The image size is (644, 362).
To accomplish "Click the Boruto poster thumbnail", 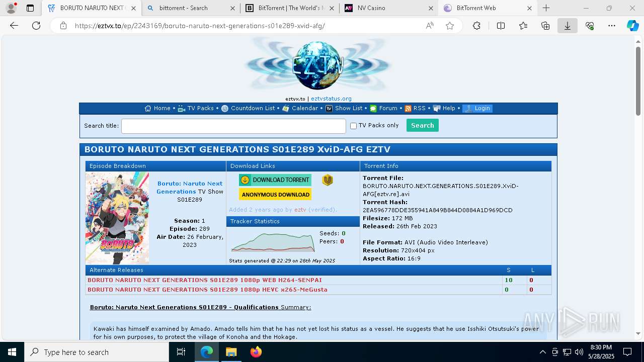I will point(117,218).
